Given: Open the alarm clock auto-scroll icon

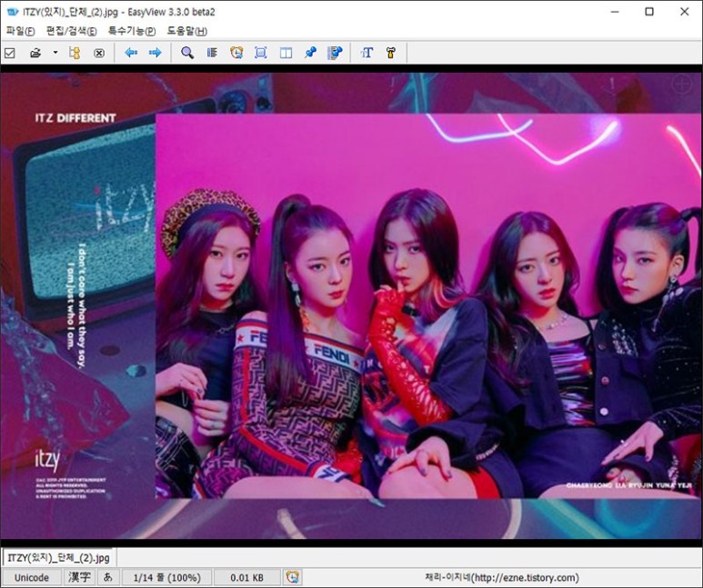Looking at the screenshot, I should (x=236, y=53).
